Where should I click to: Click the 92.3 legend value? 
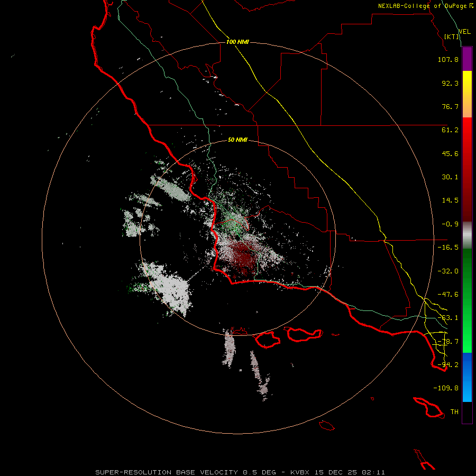pyautogui.click(x=450, y=83)
